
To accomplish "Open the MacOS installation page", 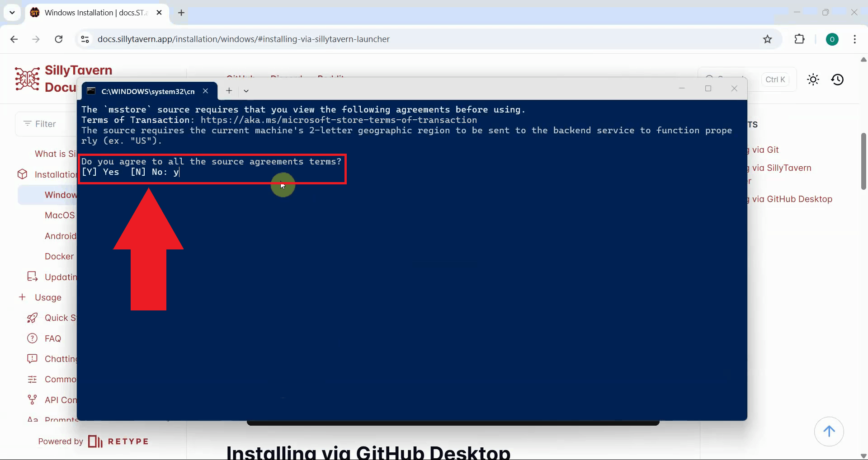I will (x=60, y=215).
